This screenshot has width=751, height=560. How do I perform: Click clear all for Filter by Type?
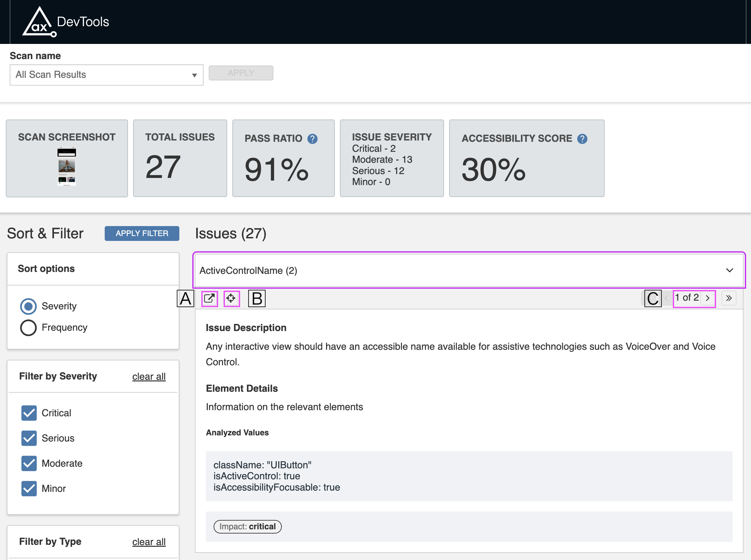(149, 542)
